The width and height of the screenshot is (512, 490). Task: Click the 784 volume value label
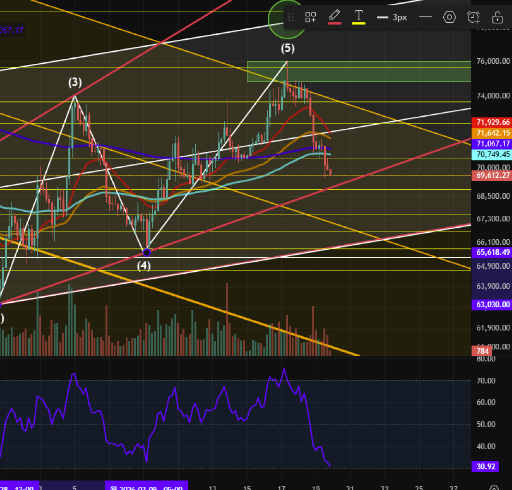pyautogui.click(x=482, y=351)
